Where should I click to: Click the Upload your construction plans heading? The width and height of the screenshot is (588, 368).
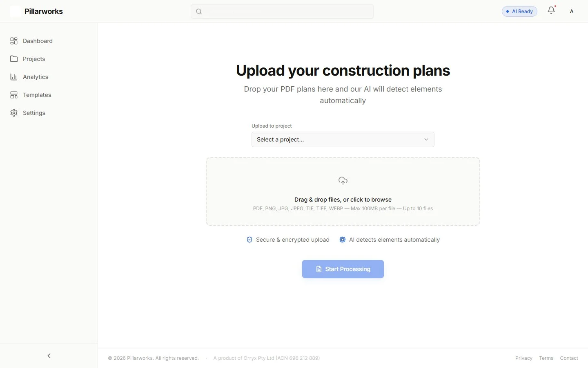pos(343,70)
